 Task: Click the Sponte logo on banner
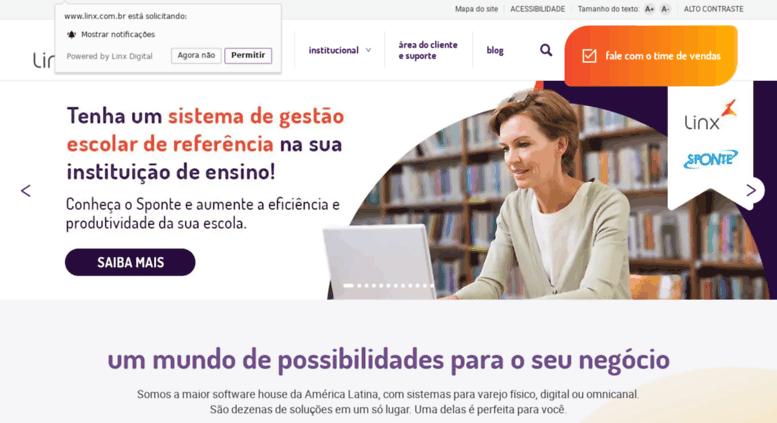(711, 159)
